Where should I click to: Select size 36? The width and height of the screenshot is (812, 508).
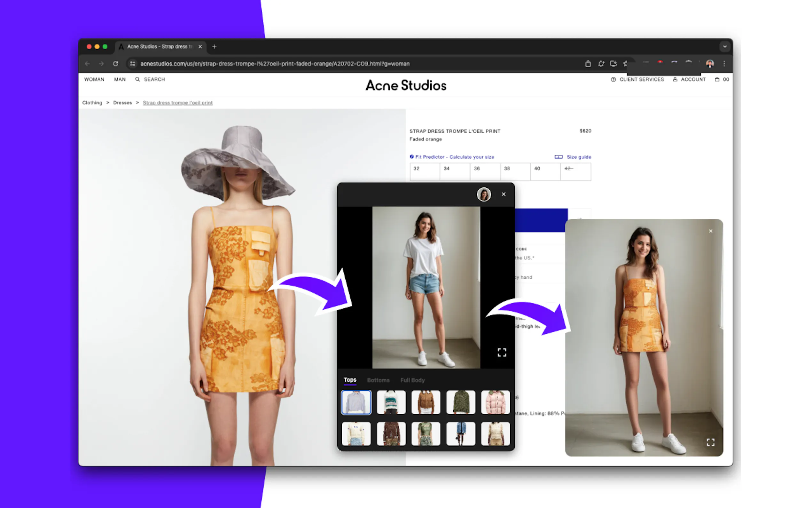(485, 172)
